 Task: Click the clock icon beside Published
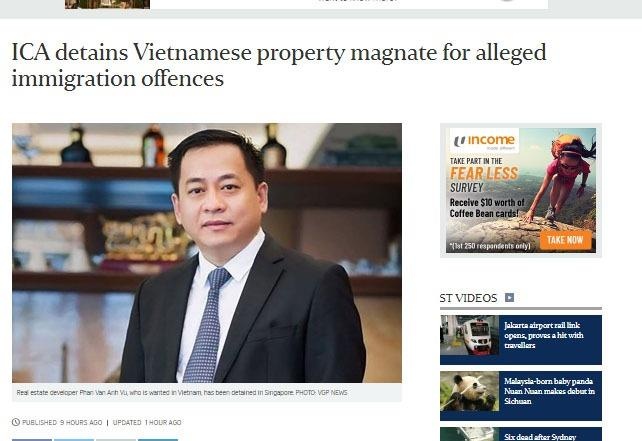[16, 422]
